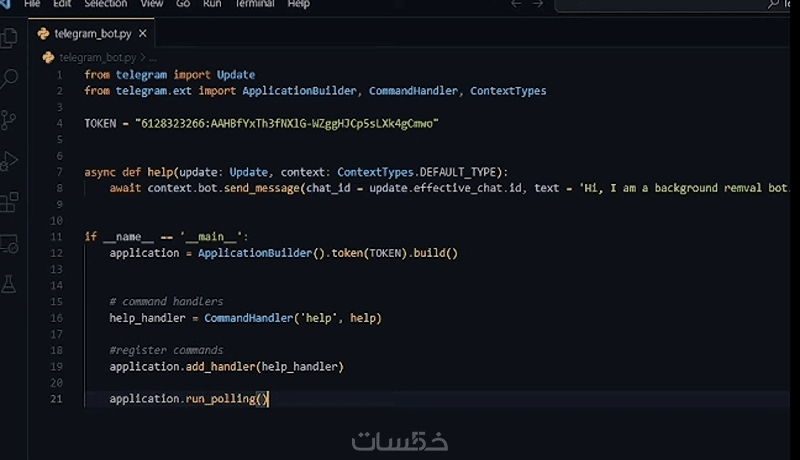Open the Extensions view icon
Viewport: 800px width, 460px height.
[10, 202]
